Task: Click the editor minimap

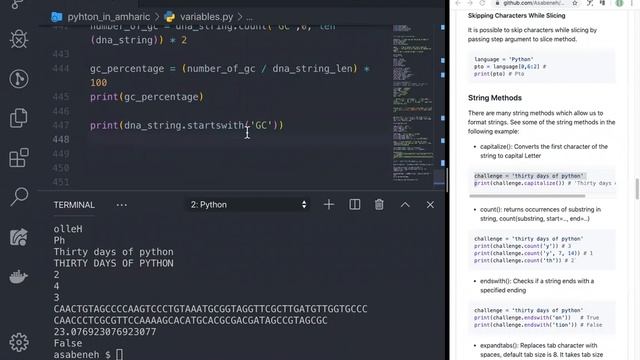Action: coord(413,104)
